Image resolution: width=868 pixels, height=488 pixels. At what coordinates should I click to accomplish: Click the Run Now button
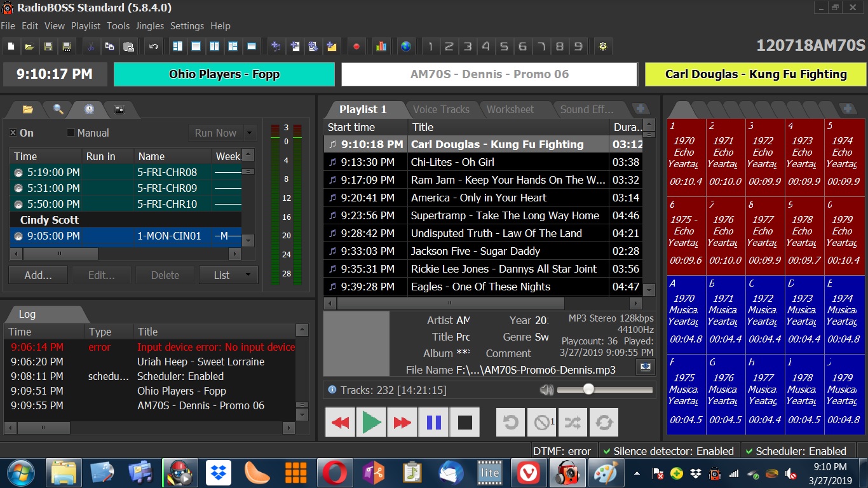click(x=215, y=133)
